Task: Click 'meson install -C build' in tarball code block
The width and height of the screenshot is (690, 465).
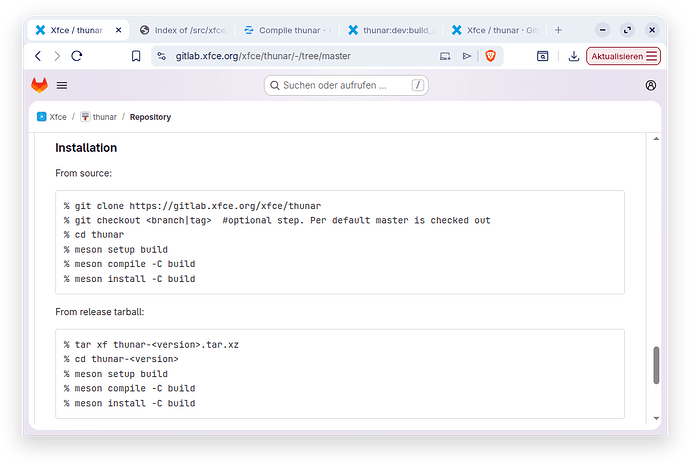Action: click(129, 403)
